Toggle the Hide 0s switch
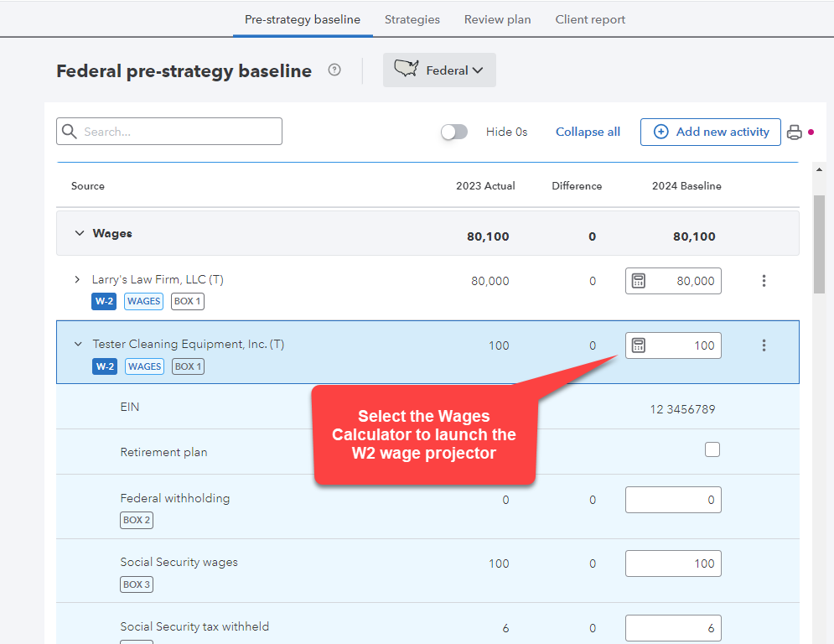Viewport: 834px width, 644px height. [454, 132]
